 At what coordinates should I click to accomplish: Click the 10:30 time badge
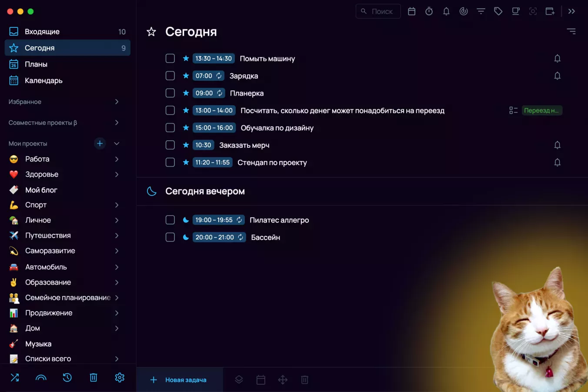[203, 145]
